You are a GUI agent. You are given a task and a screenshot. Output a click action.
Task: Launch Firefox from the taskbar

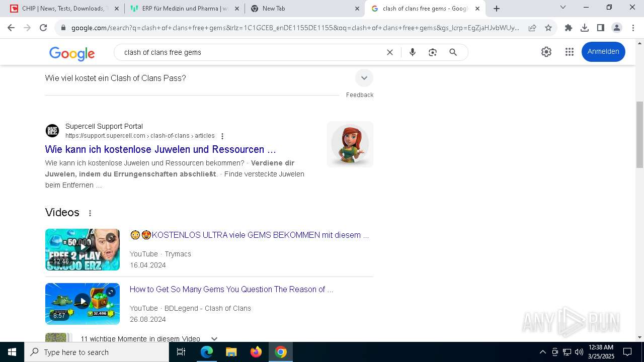[x=256, y=352]
